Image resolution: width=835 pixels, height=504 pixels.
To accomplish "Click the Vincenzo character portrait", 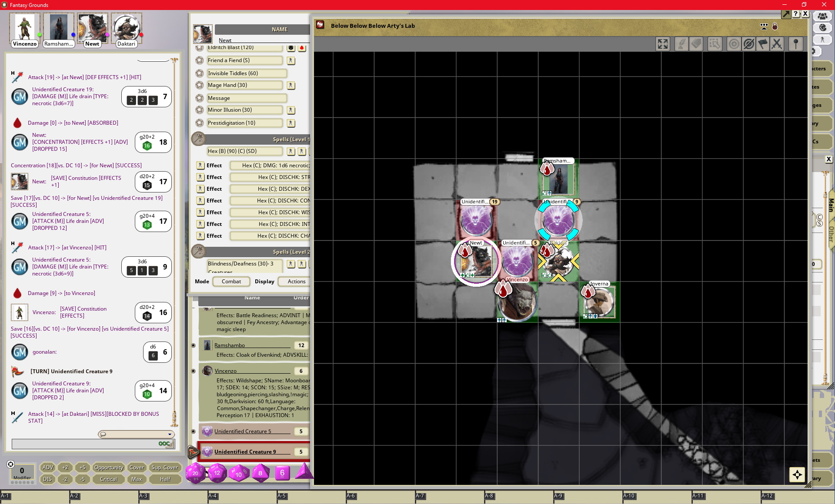I will click(25, 27).
